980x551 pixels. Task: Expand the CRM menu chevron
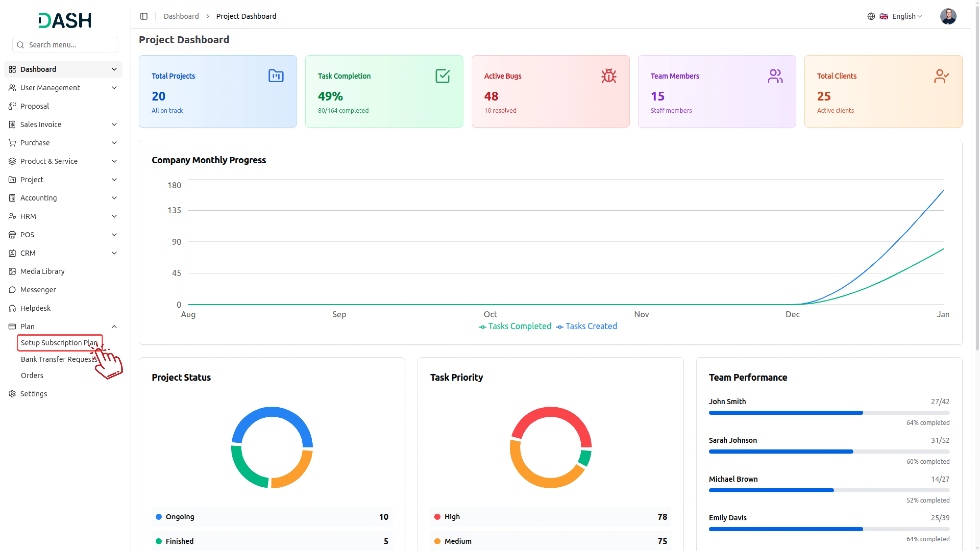(114, 253)
